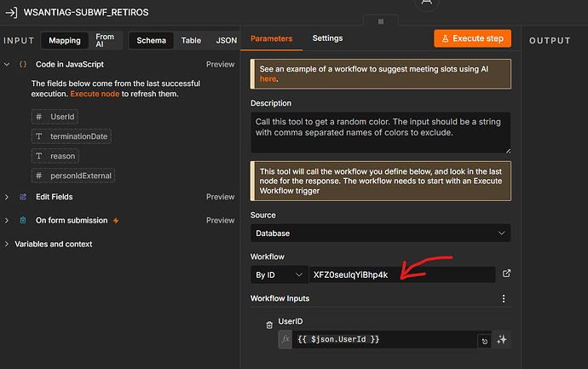
Task: Click the WSANTIAG-SUBWF_RETIROS node title
Action: 86,13
